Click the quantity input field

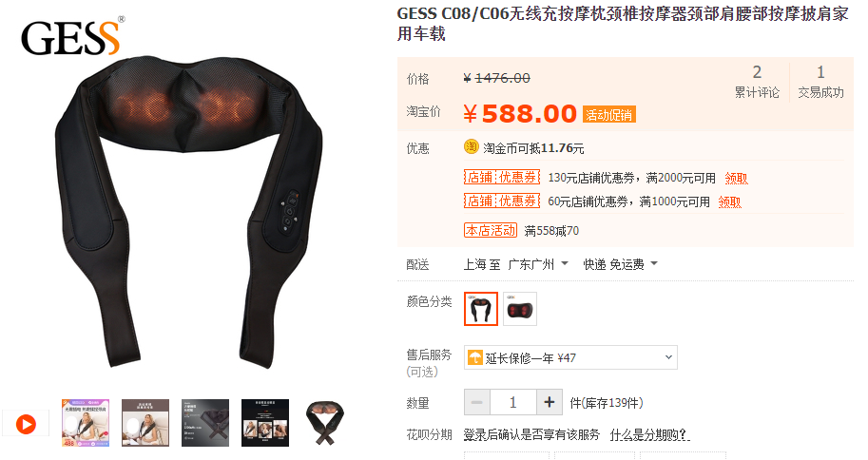coord(513,402)
